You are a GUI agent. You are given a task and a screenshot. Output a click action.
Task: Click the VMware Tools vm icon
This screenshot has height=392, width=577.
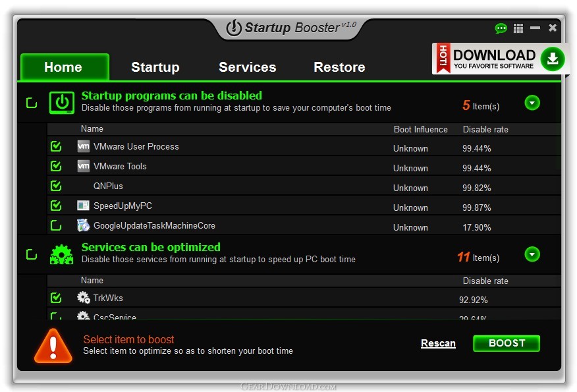(x=84, y=166)
